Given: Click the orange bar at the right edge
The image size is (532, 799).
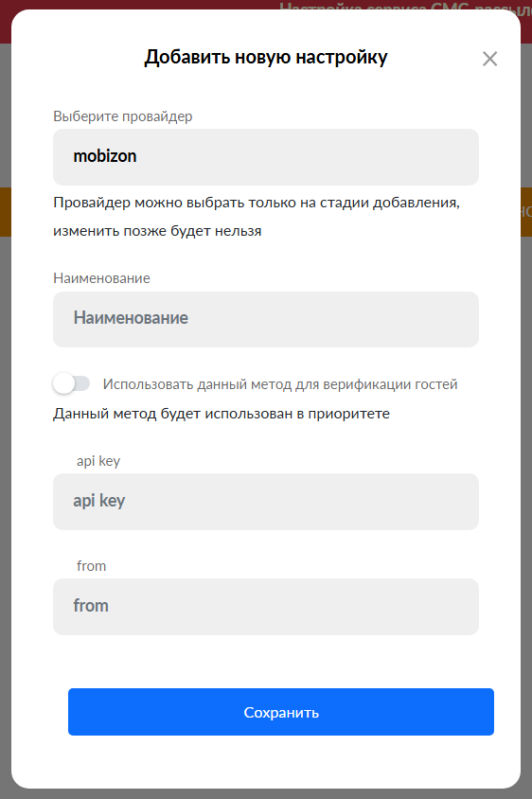Looking at the screenshot, I should coord(526,212).
